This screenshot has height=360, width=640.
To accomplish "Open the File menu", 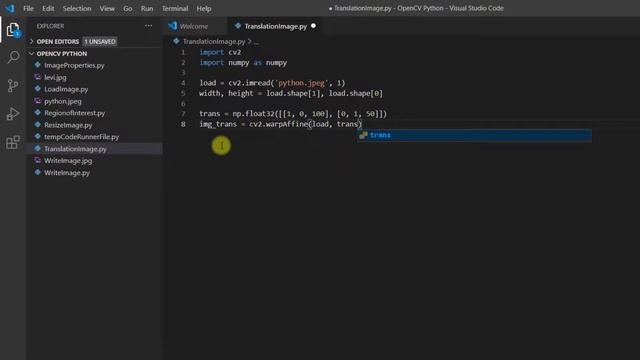I will 28,8.
